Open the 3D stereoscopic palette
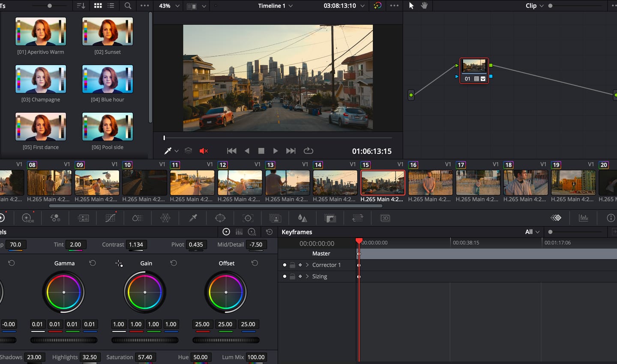 point(385,218)
